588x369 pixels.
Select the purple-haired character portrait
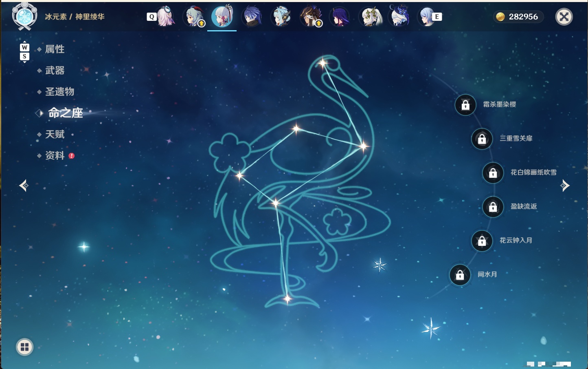pyautogui.click(x=340, y=17)
